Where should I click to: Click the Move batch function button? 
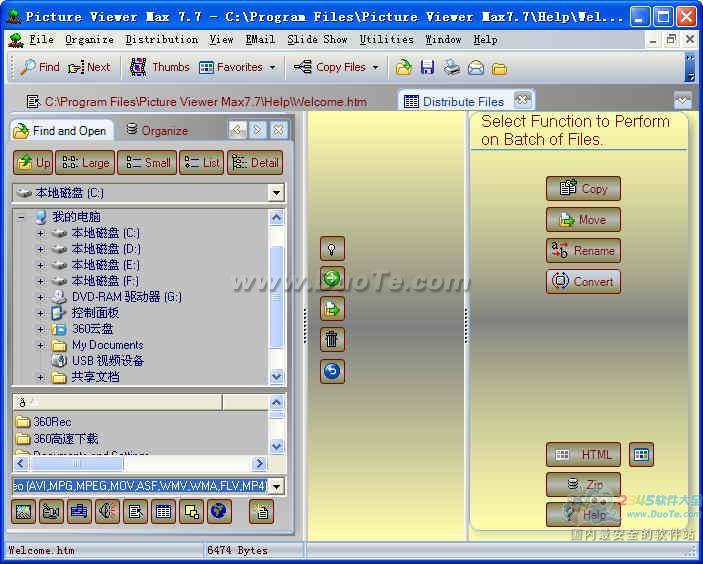pyautogui.click(x=583, y=220)
